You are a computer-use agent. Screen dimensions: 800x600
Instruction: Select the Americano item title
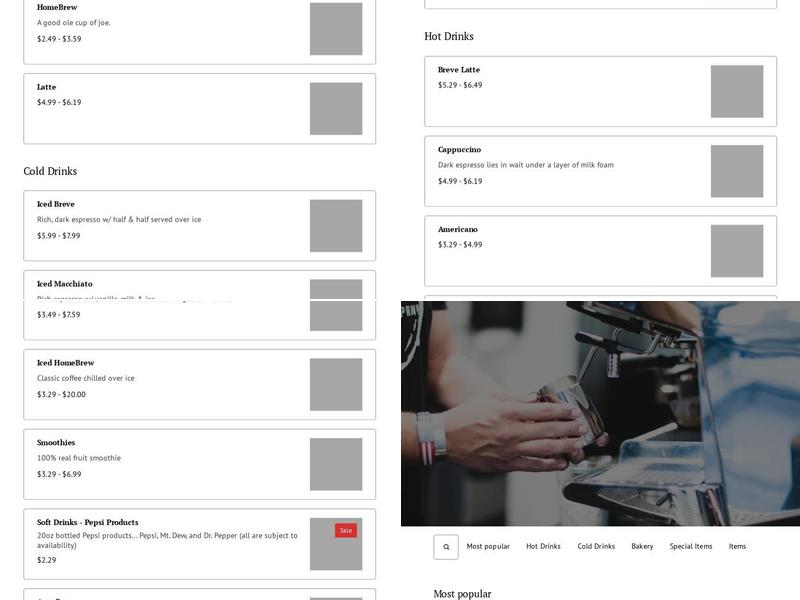pos(458,229)
